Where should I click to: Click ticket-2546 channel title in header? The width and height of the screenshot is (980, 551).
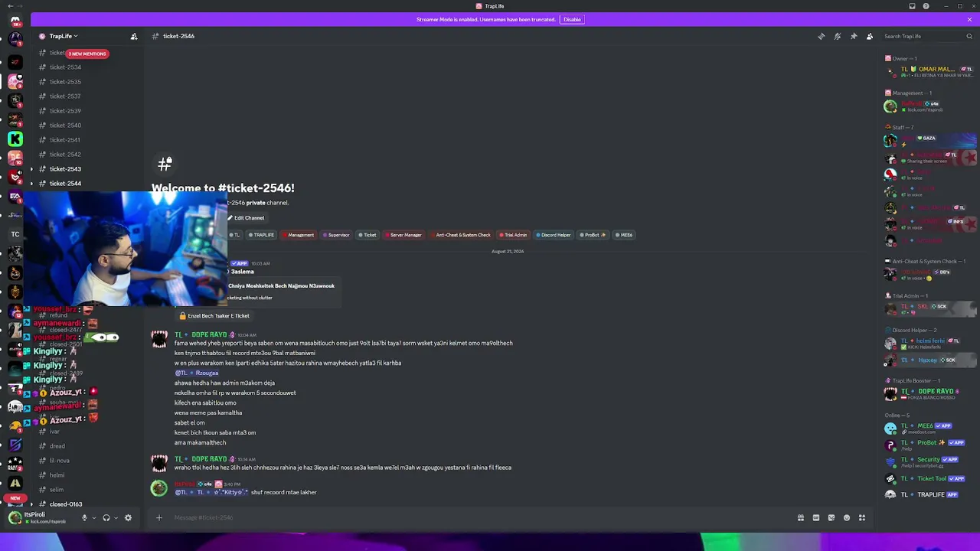click(178, 36)
